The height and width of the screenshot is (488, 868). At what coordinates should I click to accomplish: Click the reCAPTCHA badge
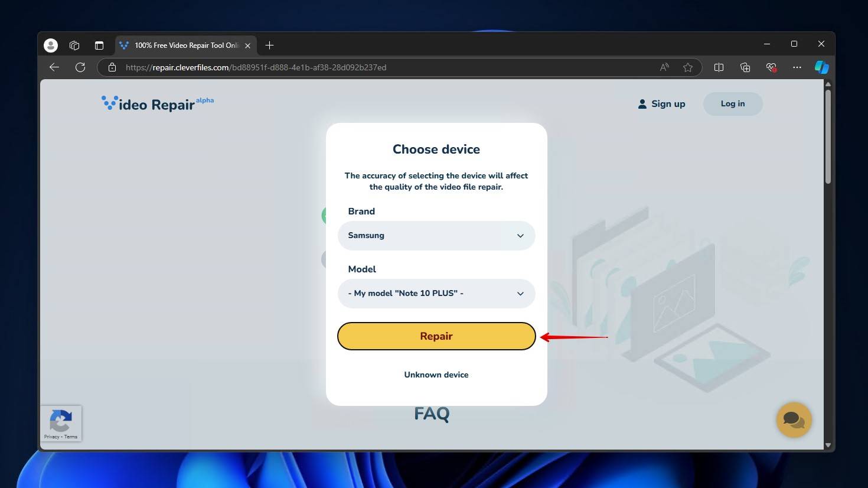[61, 423]
